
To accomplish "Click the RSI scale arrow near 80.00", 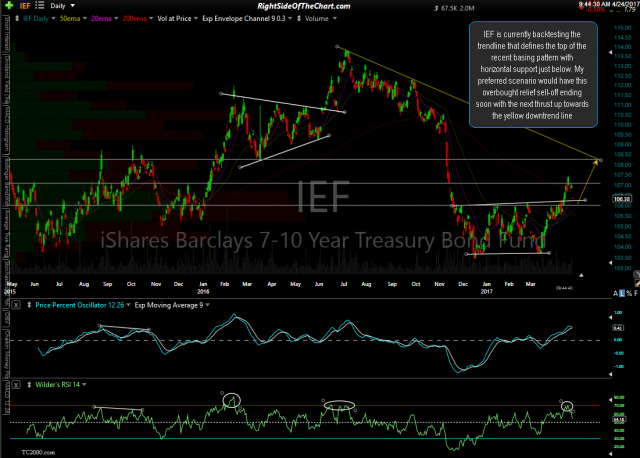I will 611,400.
